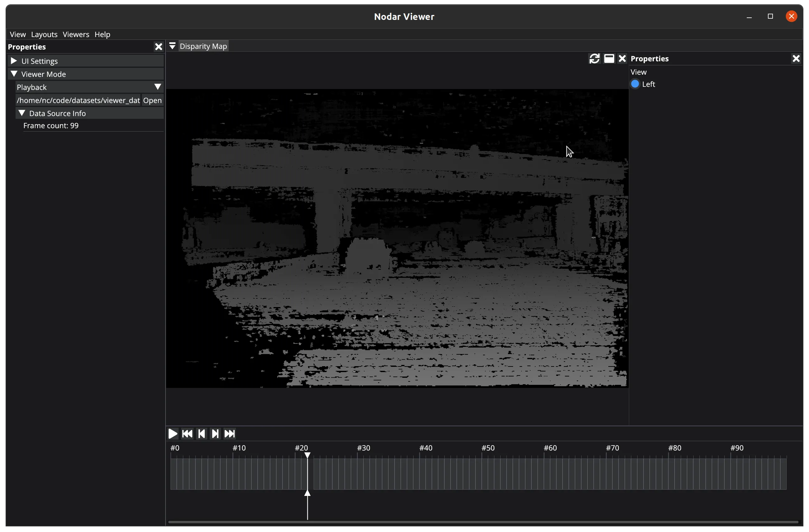Open the Layouts menu

[x=44, y=34]
